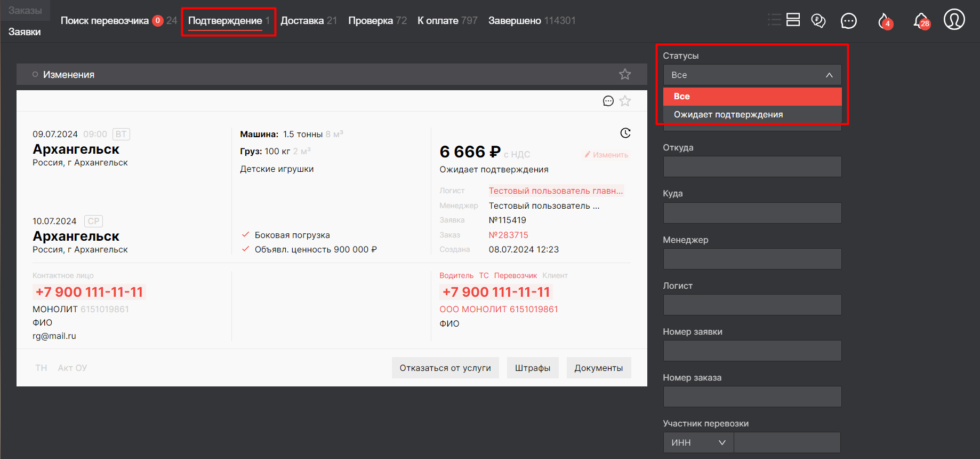Screen dimensions: 980x459
Task: Open notifications bell with badge 28
Action: pyautogui.click(x=922, y=21)
